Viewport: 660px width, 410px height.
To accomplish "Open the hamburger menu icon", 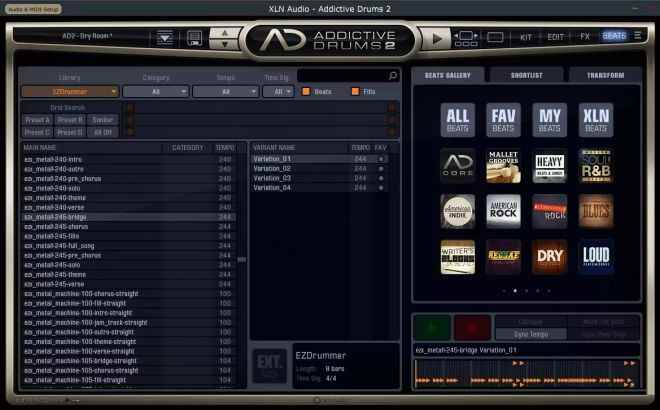I will tap(638, 36).
